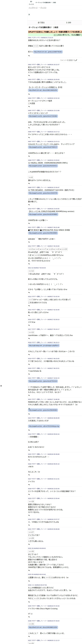This screenshot has width=82, height=644.
Task: Open the ディスコ breadcrumb link
Action: click(x=43, y=8)
